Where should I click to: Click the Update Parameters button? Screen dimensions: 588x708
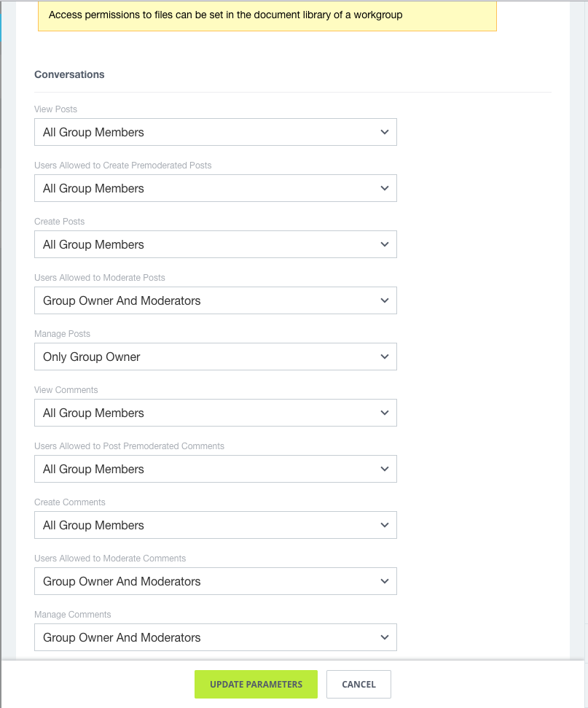256,684
